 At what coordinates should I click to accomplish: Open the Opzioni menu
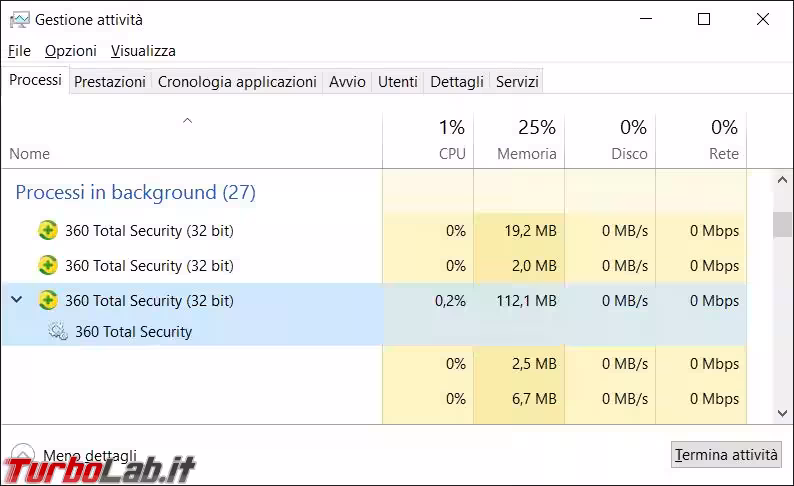(x=71, y=51)
